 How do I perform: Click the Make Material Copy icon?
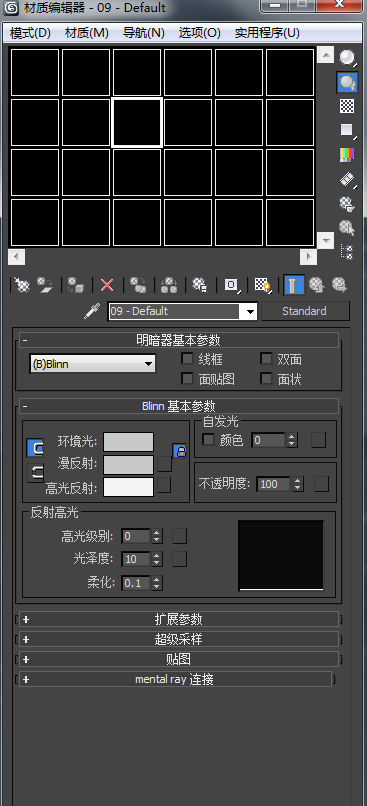coord(138,285)
